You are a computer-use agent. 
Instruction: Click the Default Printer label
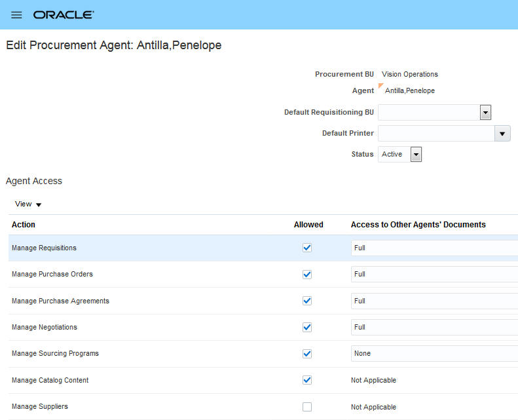click(348, 133)
